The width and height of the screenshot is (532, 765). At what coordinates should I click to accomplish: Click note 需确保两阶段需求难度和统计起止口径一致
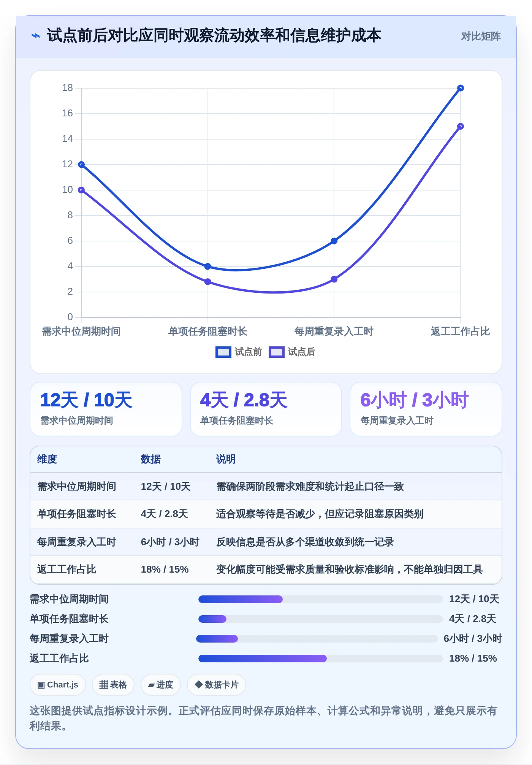point(310,487)
